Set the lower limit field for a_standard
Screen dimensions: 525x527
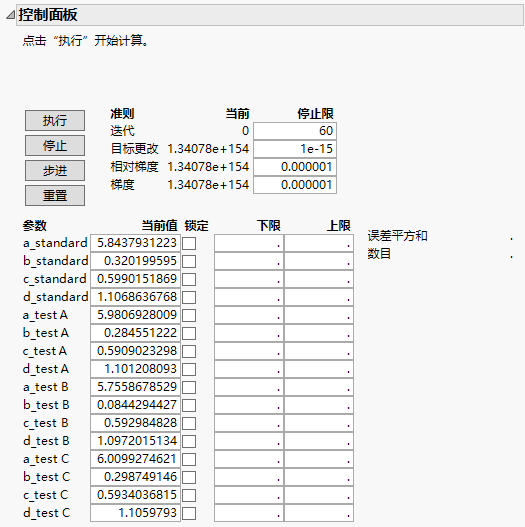[x=249, y=243]
